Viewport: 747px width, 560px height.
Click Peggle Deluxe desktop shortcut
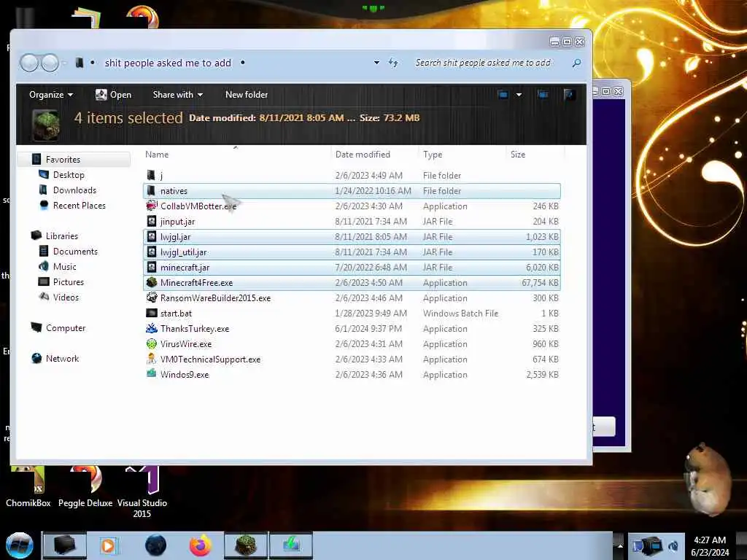point(85,488)
